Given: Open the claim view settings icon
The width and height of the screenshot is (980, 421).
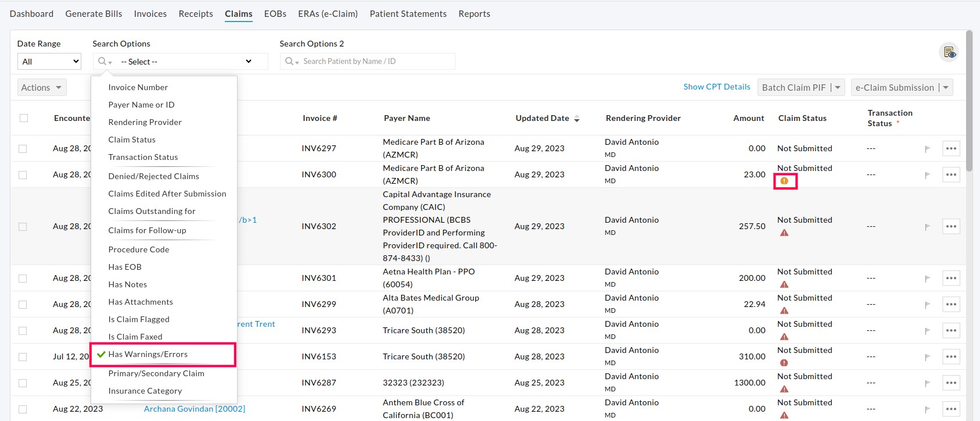Looking at the screenshot, I should tap(949, 52).
